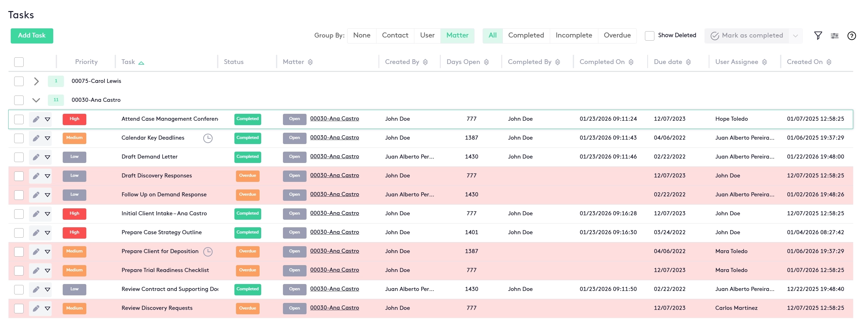Collapse the 00030-Ana Castro group
This screenshot has height=319, width=868.
[x=37, y=100]
